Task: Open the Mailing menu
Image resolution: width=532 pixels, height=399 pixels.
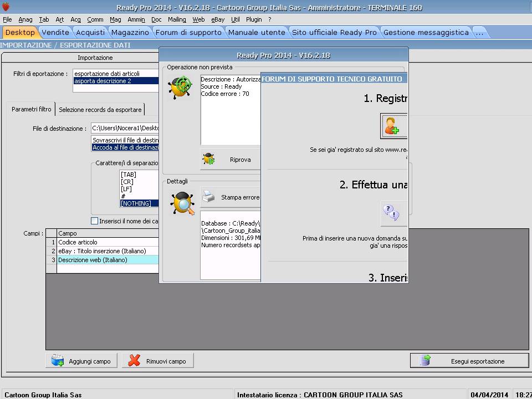Action: [x=177, y=20]
